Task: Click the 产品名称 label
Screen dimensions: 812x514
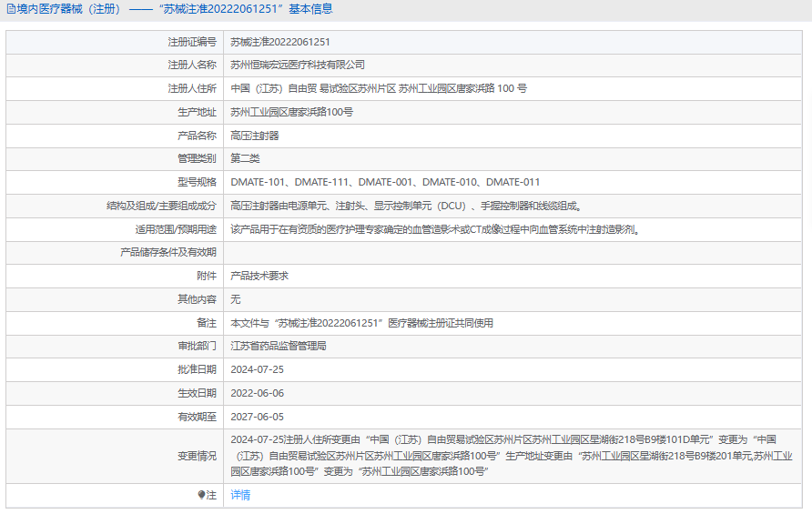Action: (x=197, y=136)
